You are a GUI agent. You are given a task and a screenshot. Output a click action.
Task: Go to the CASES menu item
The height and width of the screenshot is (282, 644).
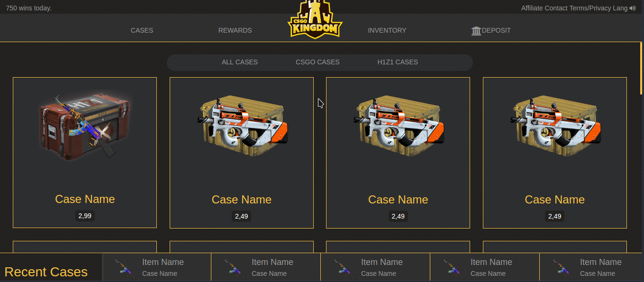click(x=142, y=30)
